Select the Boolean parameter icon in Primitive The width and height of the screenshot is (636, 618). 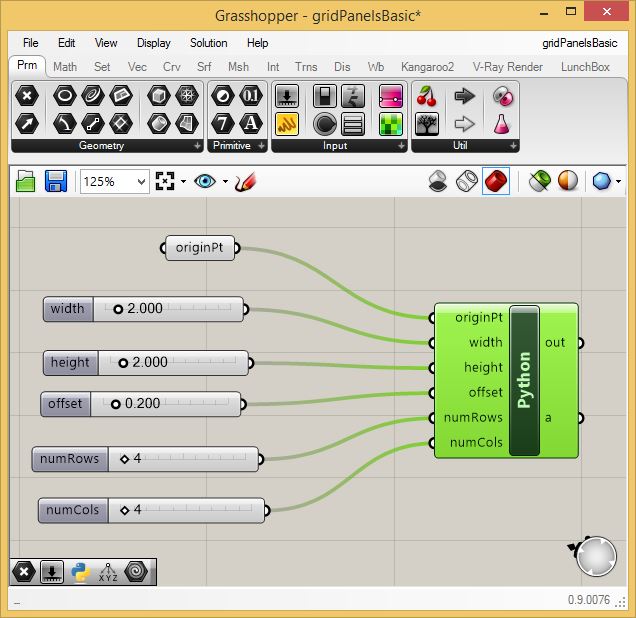coord(223,96)
